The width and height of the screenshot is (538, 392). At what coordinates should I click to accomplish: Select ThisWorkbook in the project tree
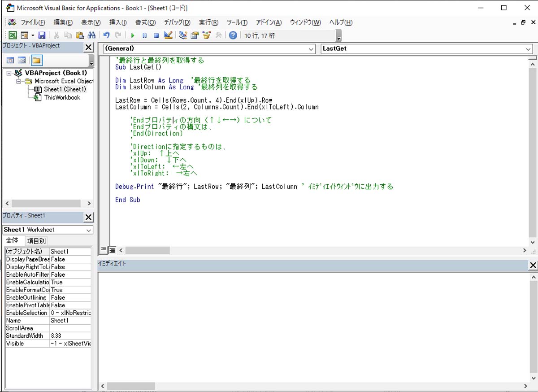coord(62,97)
